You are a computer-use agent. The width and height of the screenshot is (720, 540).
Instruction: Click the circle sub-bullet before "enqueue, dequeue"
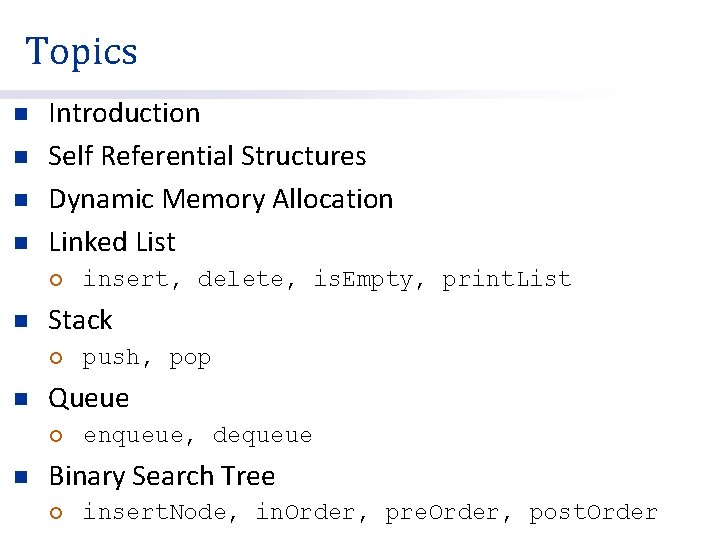57,436
